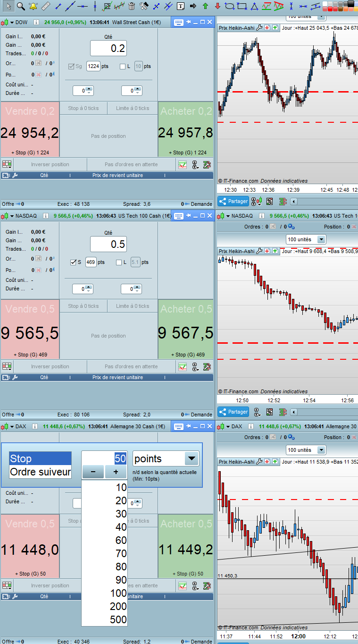Click Acheter 0,5 NASDAQ buy at 9 567,5
The image size is (358, 644).
(186, 329)
